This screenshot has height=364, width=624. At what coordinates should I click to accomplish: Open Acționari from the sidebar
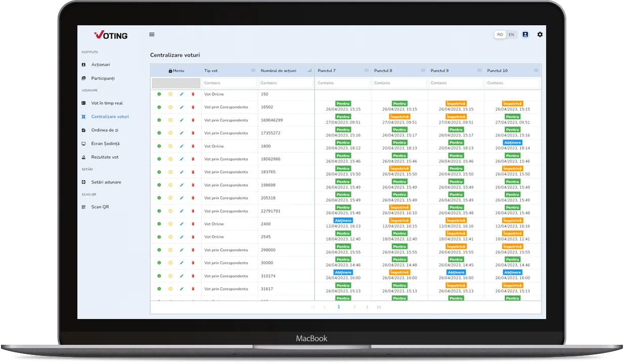click(x=100, y=65)
